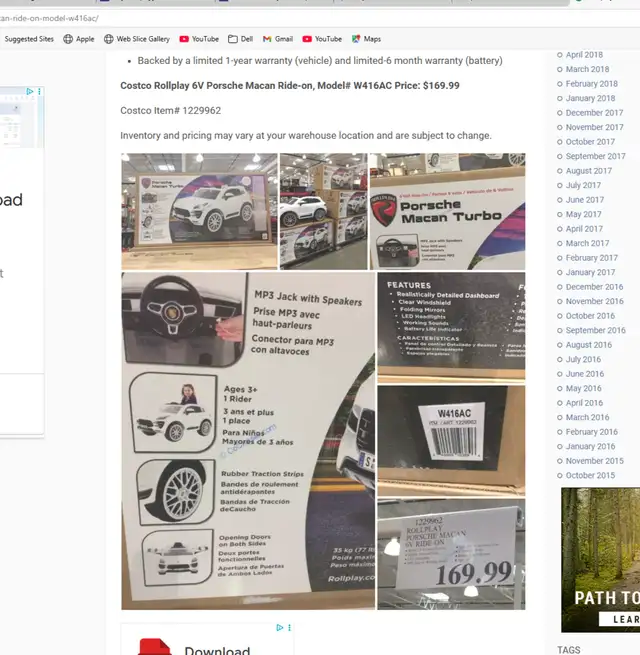Image resolution: width=640 pixels, height=655 pixels.
Task: Open the first YouTube bookmark
Action: tap(199, 39)
